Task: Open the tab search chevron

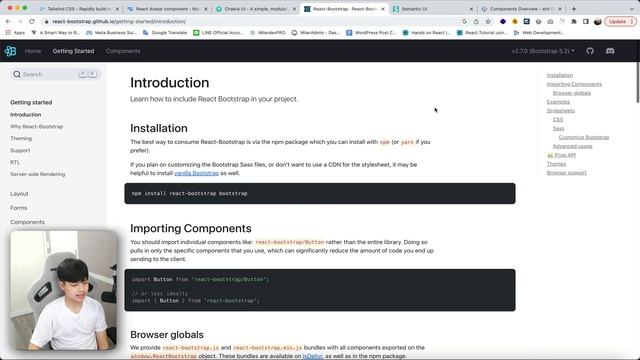Action: (632, 9)
